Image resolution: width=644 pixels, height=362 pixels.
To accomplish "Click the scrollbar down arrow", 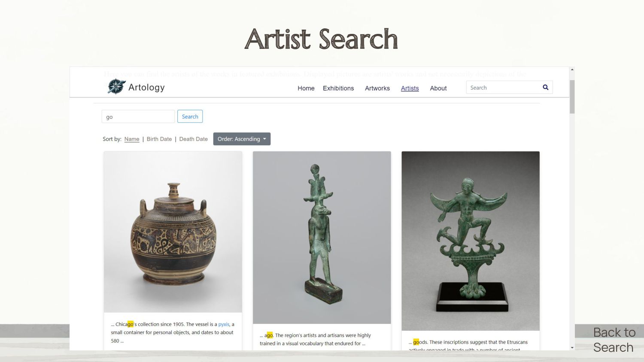I will tap(572, 347).
